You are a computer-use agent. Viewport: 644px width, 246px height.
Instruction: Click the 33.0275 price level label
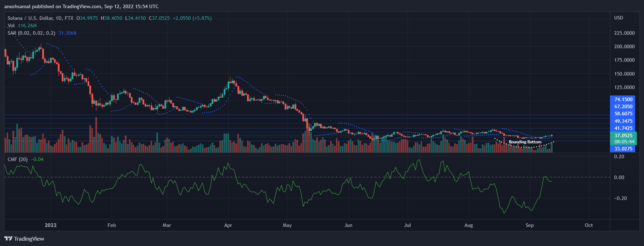(x=623, y=149)
